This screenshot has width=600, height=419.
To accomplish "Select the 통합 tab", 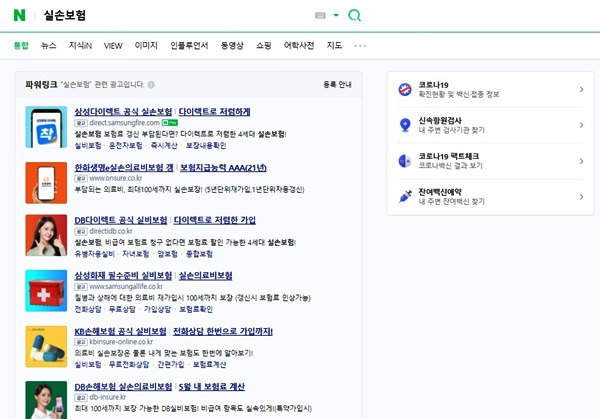I will [x=21, y=46].
